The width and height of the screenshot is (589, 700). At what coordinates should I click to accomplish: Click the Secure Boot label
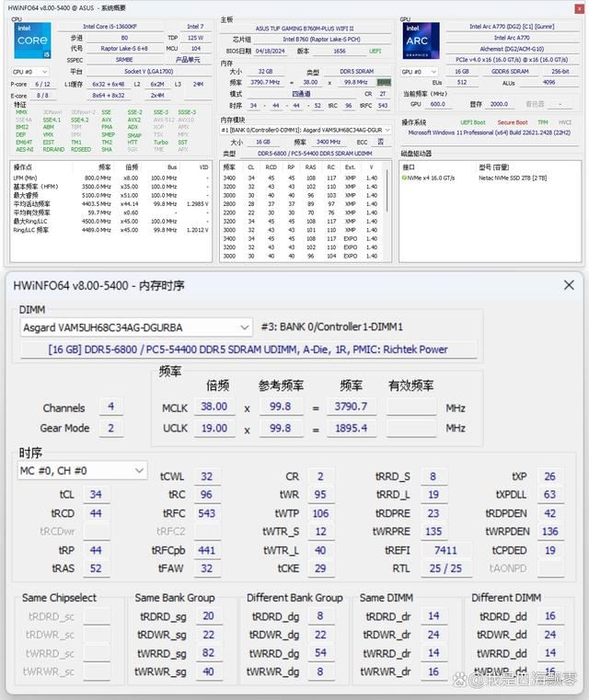coord(513,122)
